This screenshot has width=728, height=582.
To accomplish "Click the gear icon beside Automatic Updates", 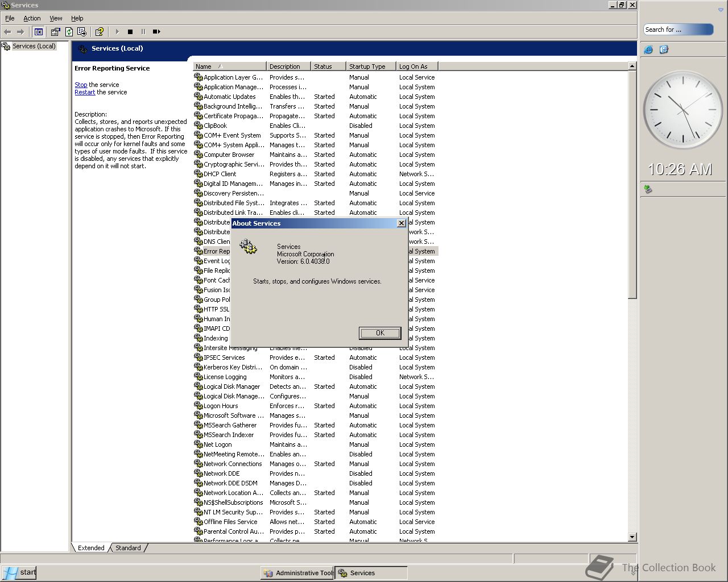I will 198,97.
